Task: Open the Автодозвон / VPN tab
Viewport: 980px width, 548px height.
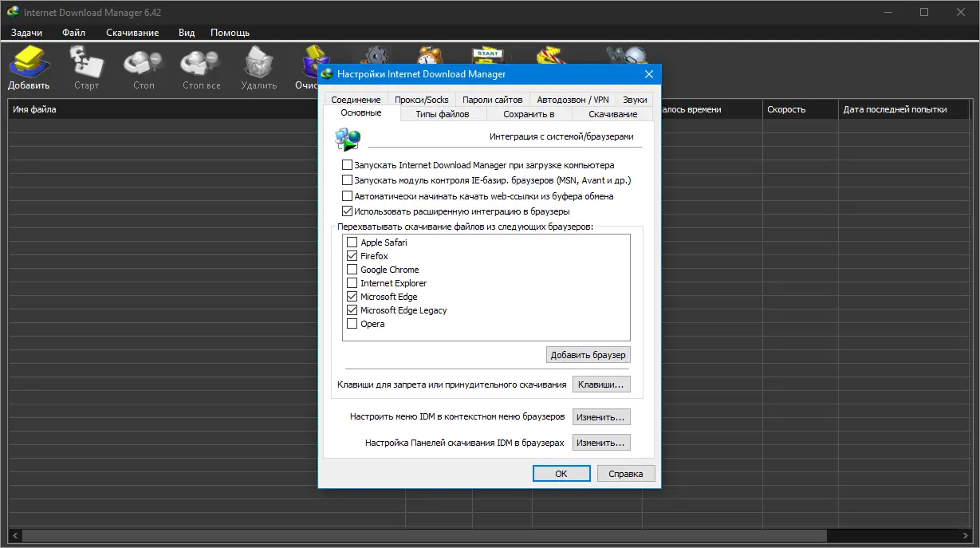Action: pyautogui.click(x=573, y=100)
